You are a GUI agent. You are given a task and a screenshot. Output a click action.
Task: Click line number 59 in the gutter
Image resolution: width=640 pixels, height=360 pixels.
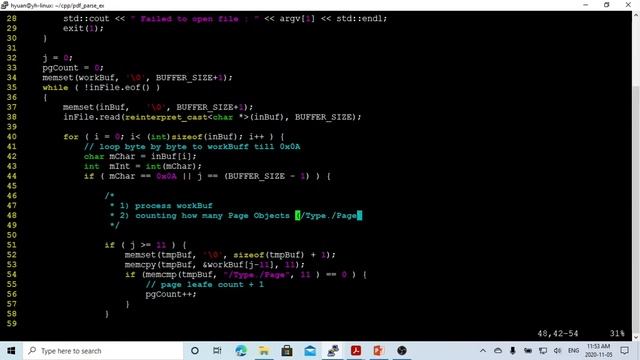pyautogui.click(x=11, y=324)
